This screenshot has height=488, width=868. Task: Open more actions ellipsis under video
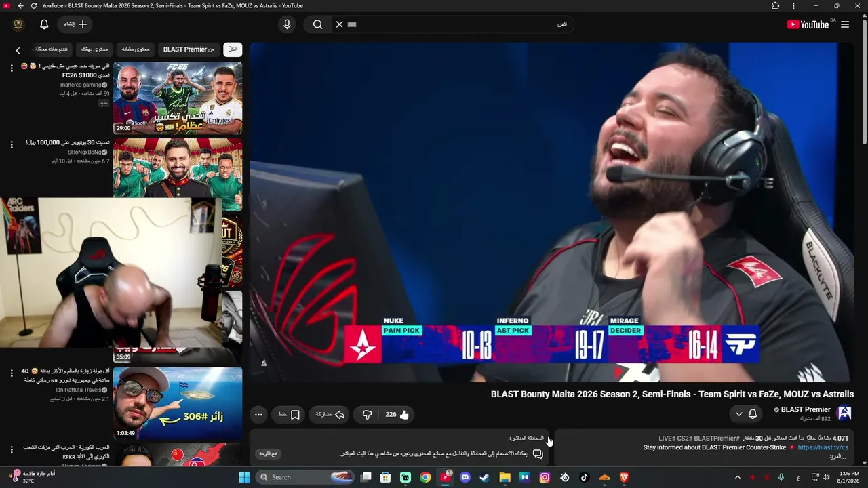[258, 415]
